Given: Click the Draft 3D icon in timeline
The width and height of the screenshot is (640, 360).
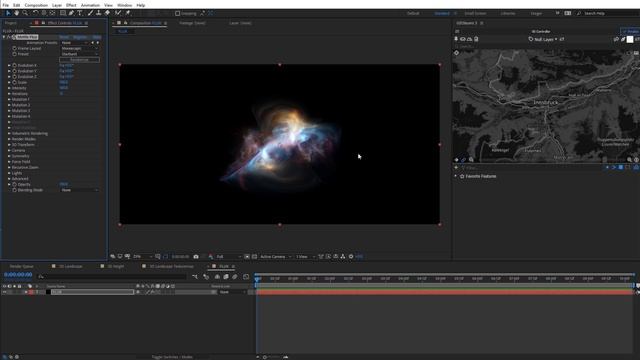Looking at the screenshot, I should (206, 277).
